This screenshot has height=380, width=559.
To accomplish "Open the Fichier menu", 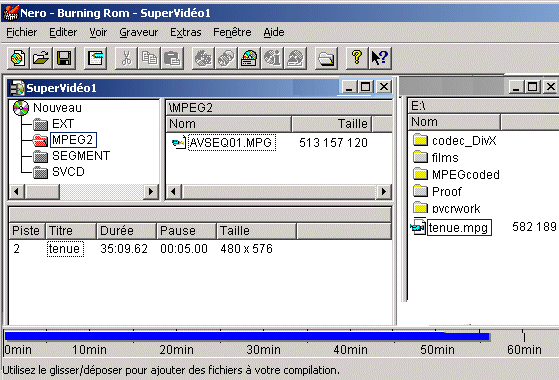I will (x=22, y=32).
